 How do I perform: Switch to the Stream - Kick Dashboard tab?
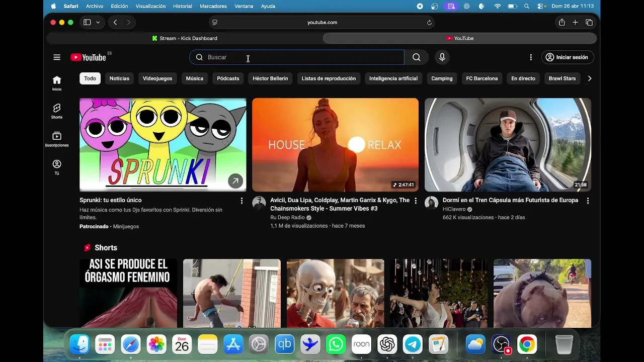[x=185, y=38]
